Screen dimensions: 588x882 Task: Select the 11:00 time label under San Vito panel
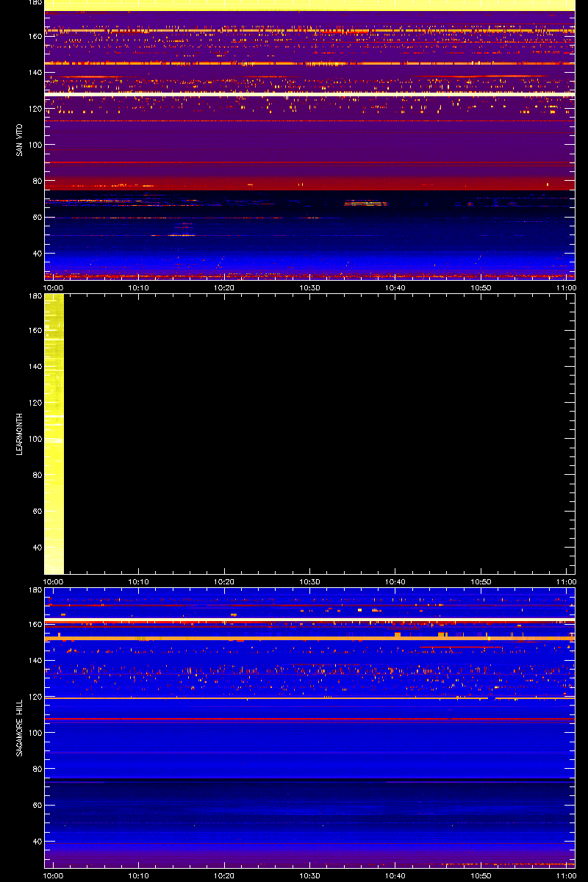point(566,288)
